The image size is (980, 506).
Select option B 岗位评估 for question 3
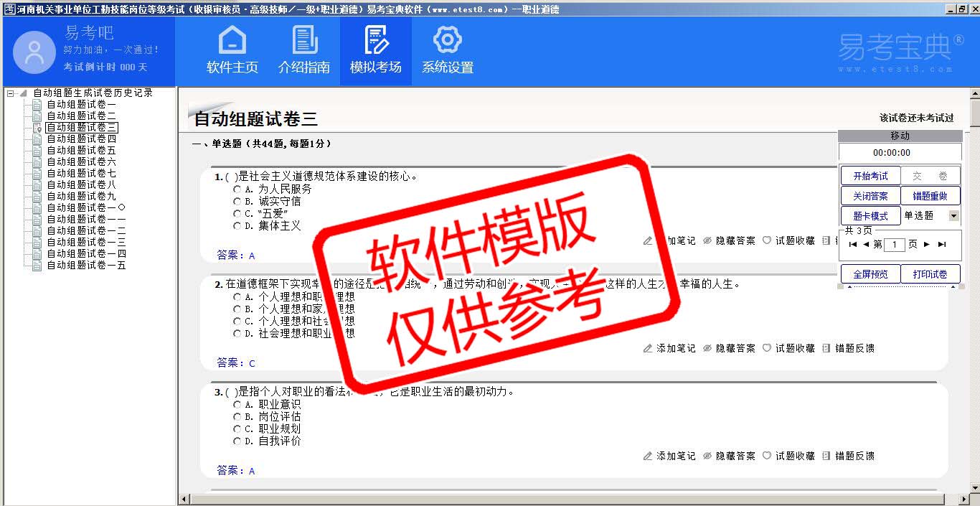pos(237,417)
